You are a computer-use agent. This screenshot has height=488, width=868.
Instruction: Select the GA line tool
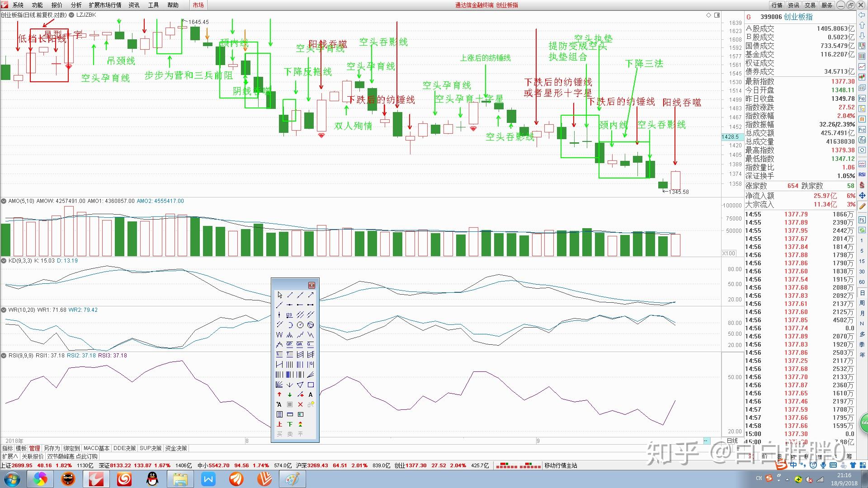(x=300, y=344)
